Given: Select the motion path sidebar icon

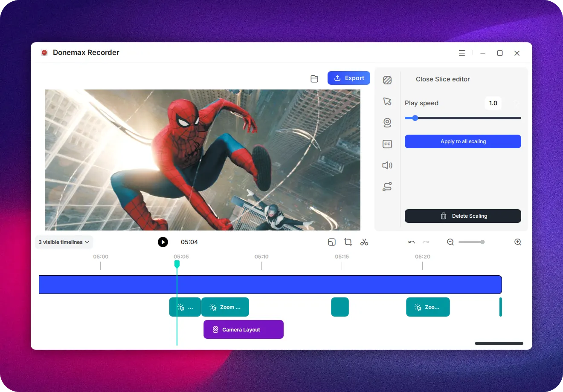Looking at the screenshot, I should pos(387,187).
